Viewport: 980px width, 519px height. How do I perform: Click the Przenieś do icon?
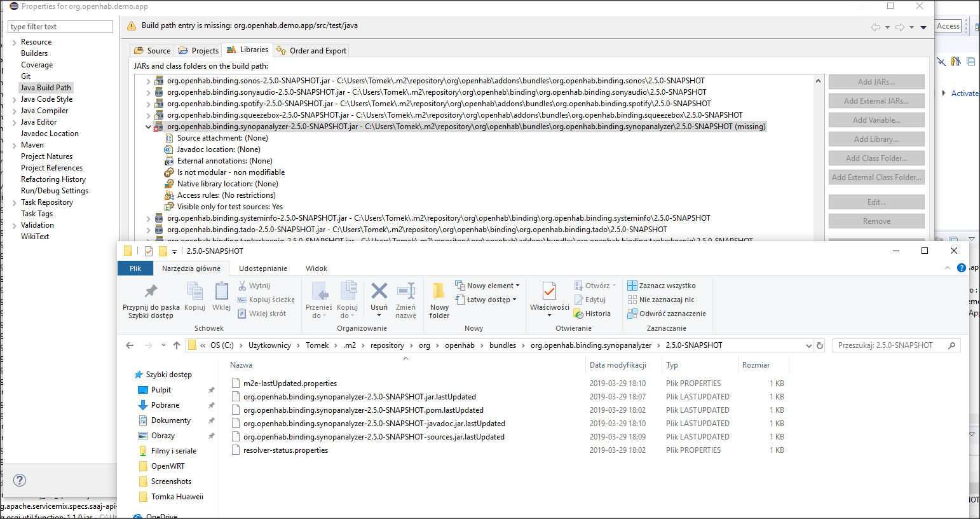(320, 291)
